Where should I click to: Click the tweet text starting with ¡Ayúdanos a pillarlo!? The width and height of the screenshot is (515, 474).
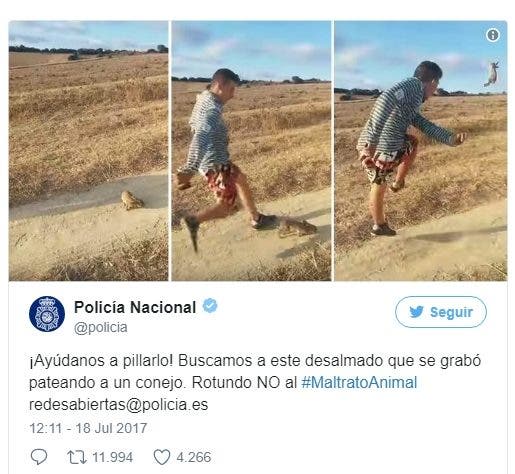coord(255,382)
